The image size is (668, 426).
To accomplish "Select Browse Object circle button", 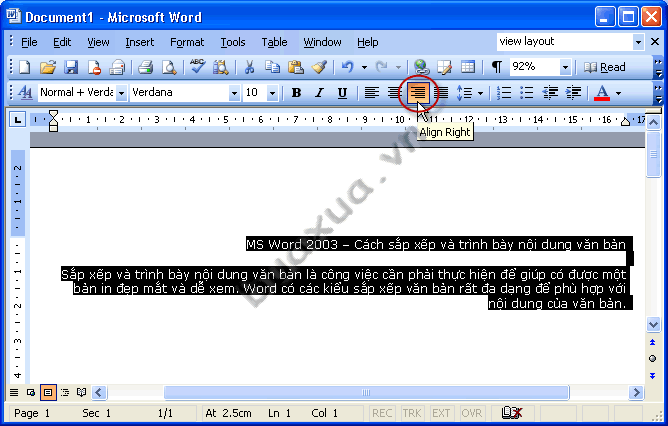I will (652, 359).
